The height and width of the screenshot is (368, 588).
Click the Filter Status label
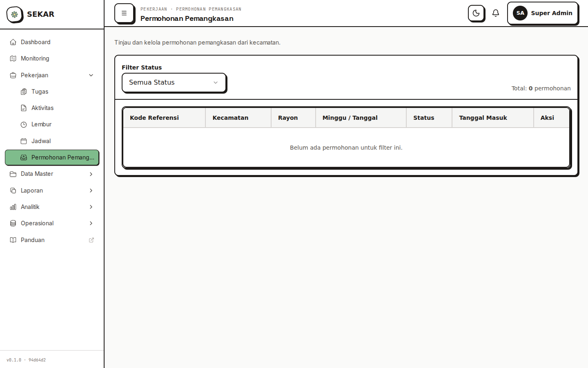pyautogui.click(x=142, y=67)
